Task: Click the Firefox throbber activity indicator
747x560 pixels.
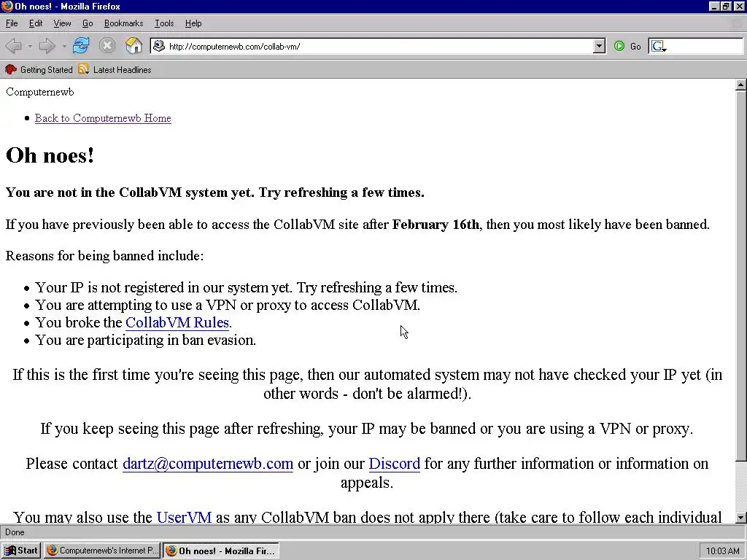Action: click(737, 23)
